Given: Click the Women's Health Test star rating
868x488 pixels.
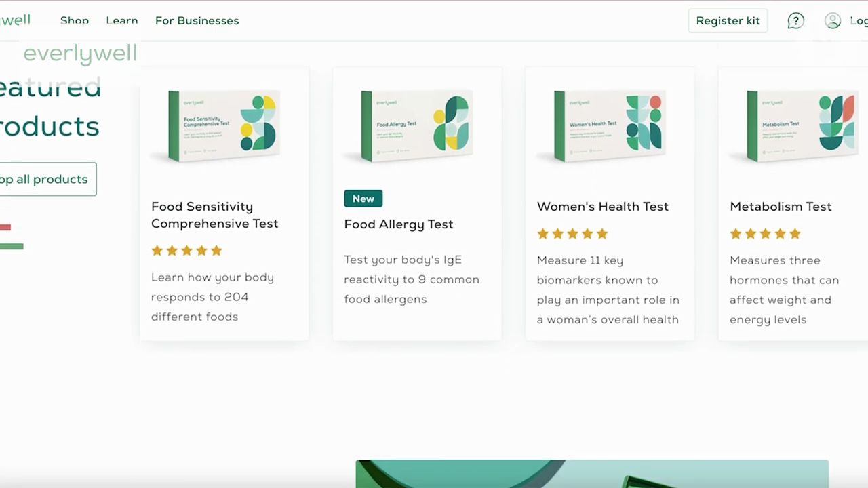Looking at the screenshot, I should point(572,234).
